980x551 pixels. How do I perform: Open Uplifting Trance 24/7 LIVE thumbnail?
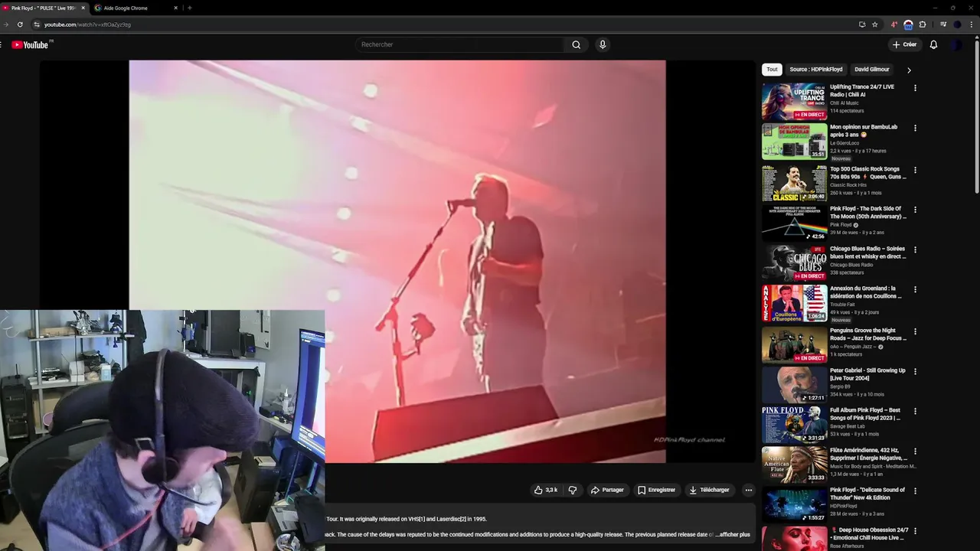(x=794, y=102)
